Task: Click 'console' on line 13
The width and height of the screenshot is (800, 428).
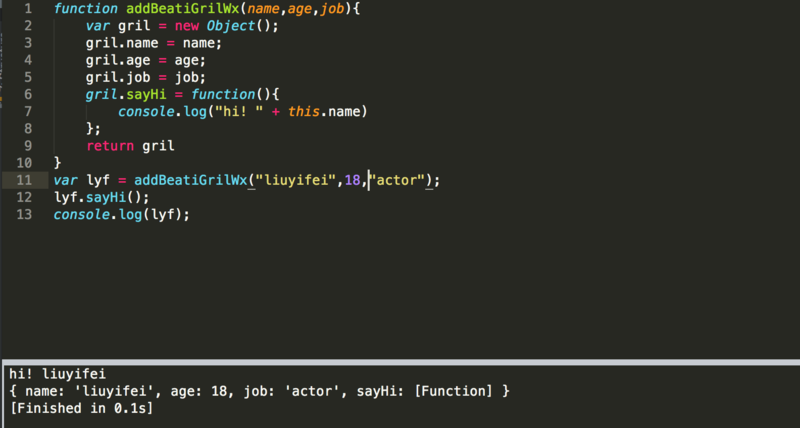Action: [x=82, y=214]
